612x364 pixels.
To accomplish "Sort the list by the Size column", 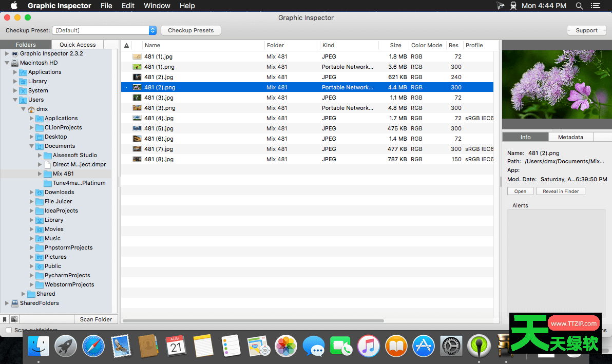I will (393, 45).
